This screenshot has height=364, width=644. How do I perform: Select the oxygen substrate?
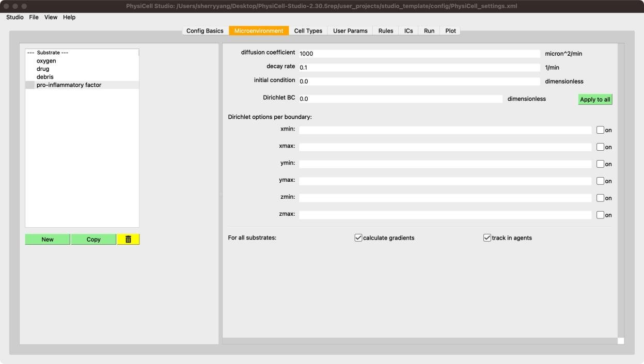click(x=46, y=61)
